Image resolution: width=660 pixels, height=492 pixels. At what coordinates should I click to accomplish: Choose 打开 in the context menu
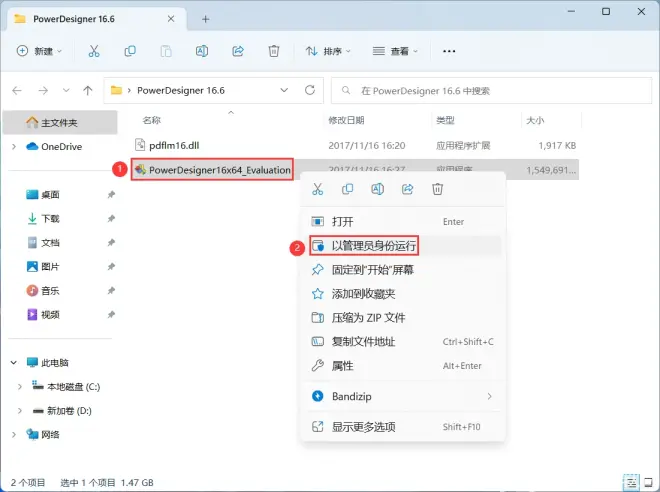[404, 221]
